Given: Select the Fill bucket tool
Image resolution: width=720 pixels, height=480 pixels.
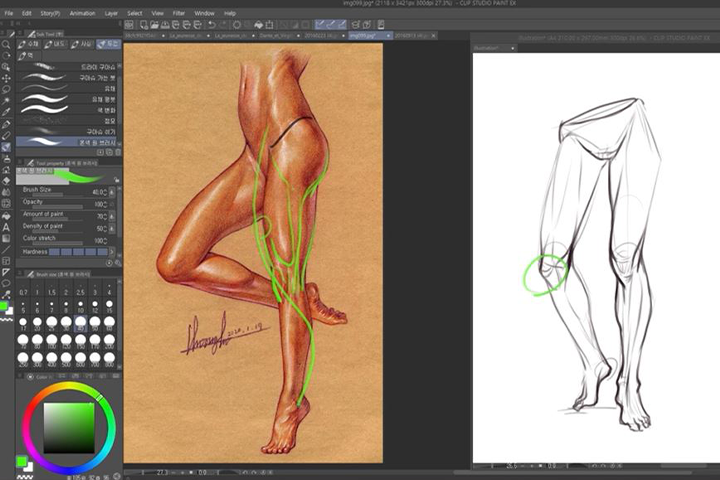Looking at the screenshot, I should coord(6,215).
